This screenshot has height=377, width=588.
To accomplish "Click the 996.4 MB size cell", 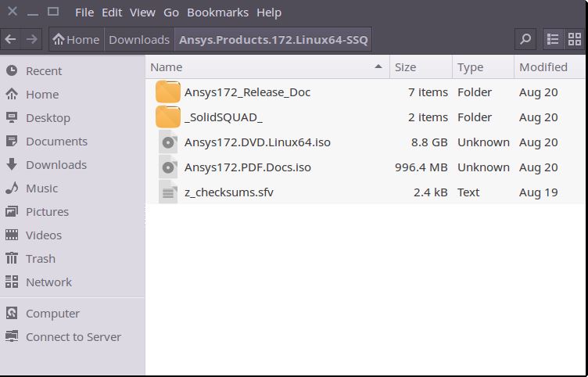I will coord(421,167).
